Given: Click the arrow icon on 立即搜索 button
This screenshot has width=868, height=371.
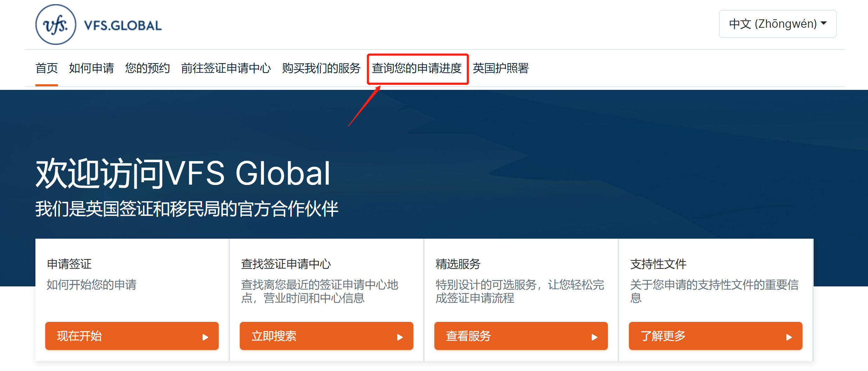Looking at the screenshot, I should 400,336.
